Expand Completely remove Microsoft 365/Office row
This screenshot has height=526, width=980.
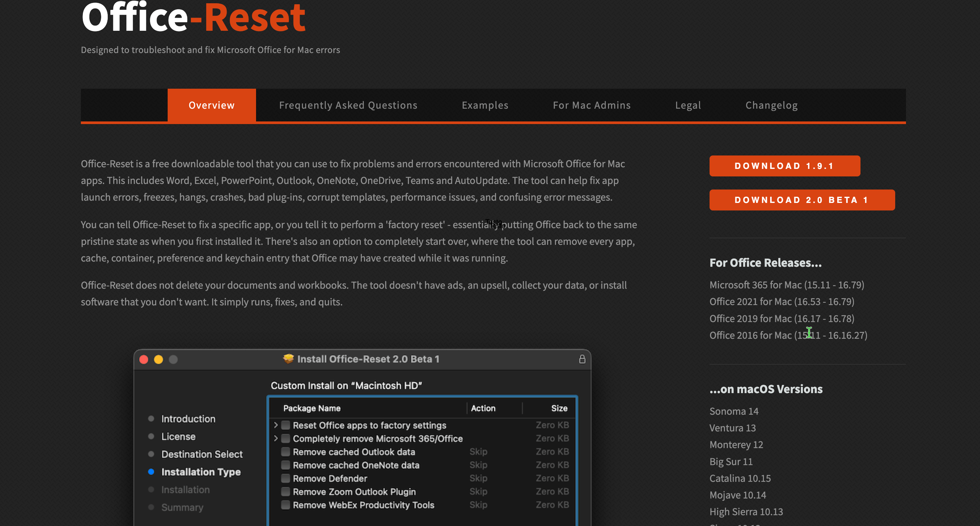(x=276, y=439)
